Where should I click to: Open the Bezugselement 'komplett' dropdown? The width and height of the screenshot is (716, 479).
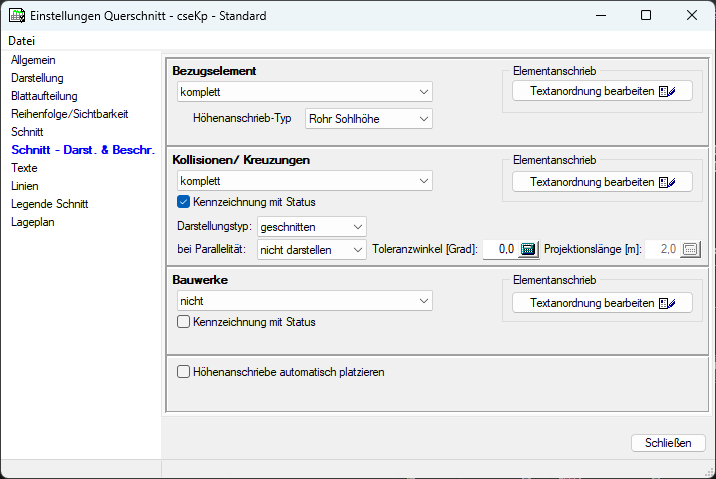coord(304,92)
